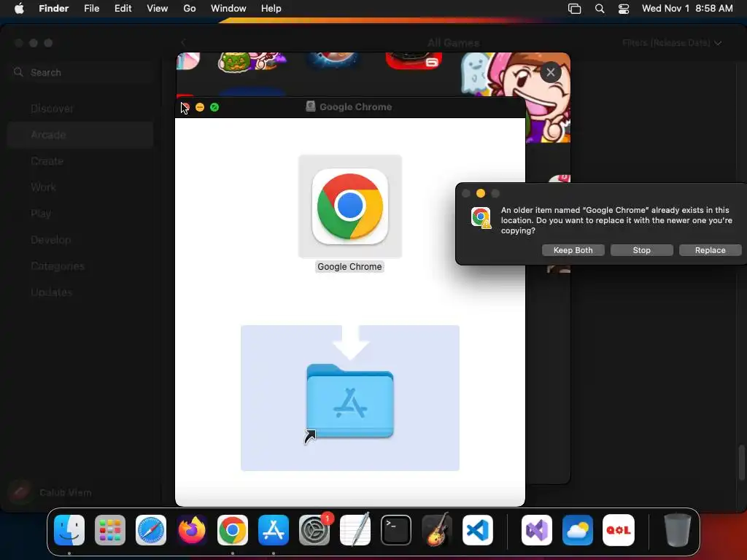Click the Chrome warning icon in dialog

point(481,217)
